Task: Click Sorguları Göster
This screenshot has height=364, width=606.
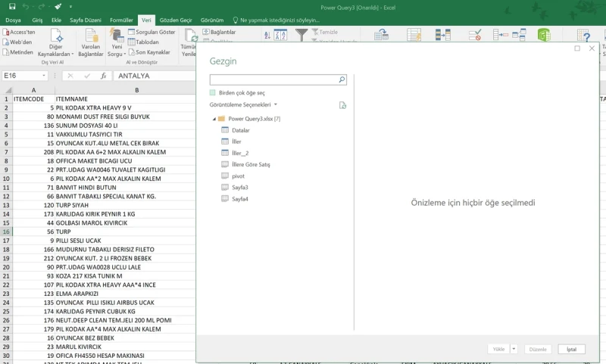Action: point(151,32)
